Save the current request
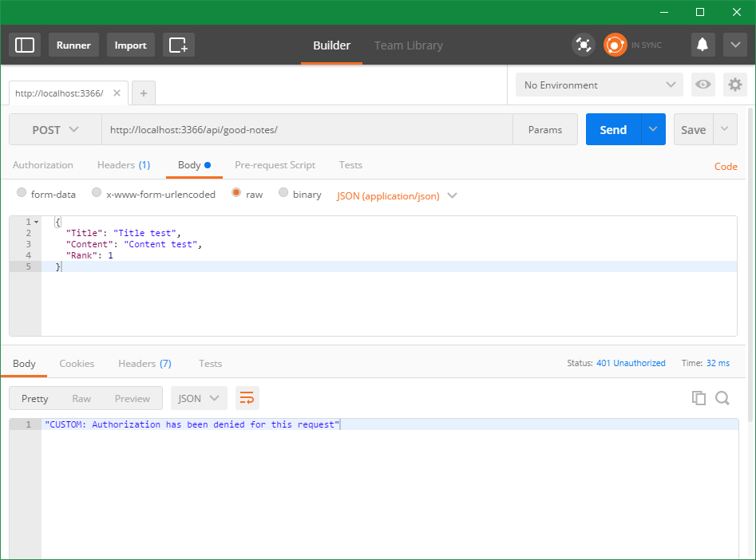 pyautogui.click(x=693, y=129)
